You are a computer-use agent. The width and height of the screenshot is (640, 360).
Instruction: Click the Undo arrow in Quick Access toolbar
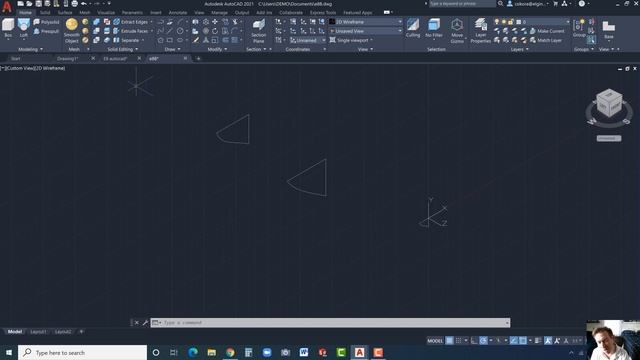(x=84, y=4)
